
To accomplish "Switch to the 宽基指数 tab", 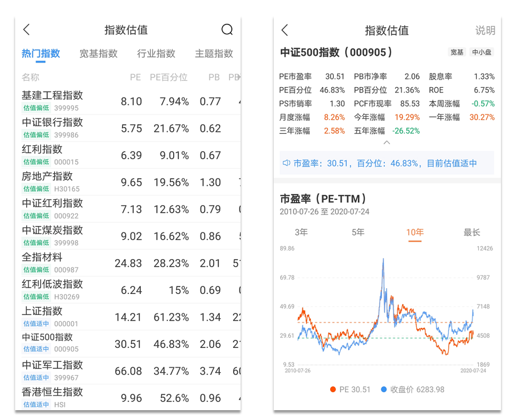I will coord(98,53).
